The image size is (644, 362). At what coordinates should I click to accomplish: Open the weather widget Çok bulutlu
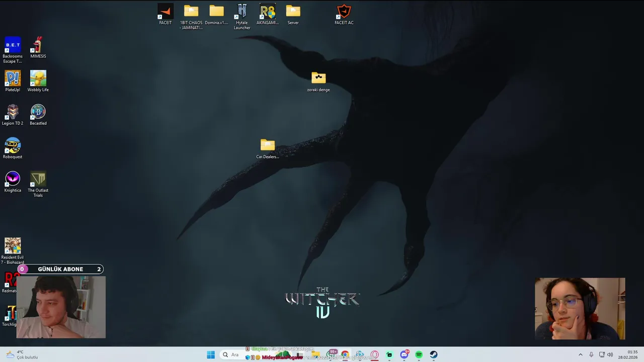[x=22, y=354]
